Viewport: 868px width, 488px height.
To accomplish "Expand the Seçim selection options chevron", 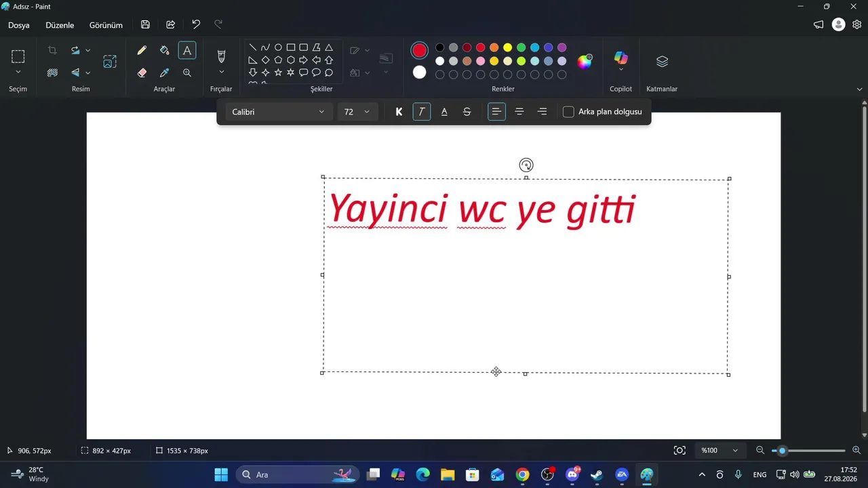I will click(x=18, y=72).
